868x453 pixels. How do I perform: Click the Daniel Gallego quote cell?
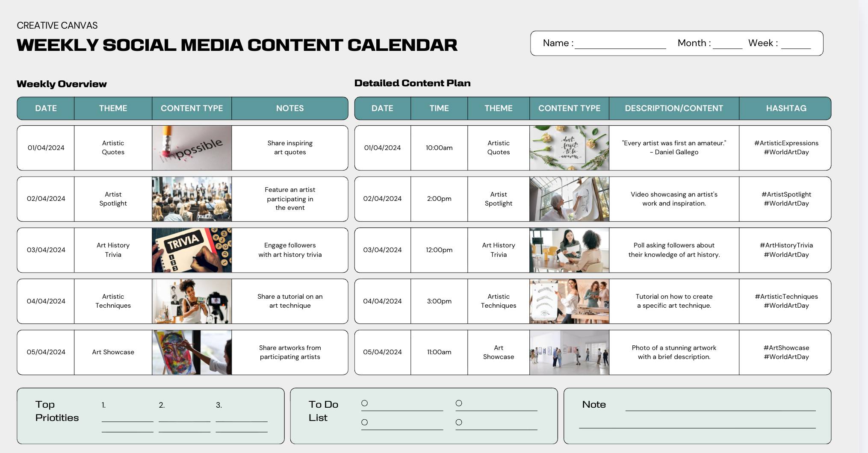pyautogui.click(x=674, y=147)
